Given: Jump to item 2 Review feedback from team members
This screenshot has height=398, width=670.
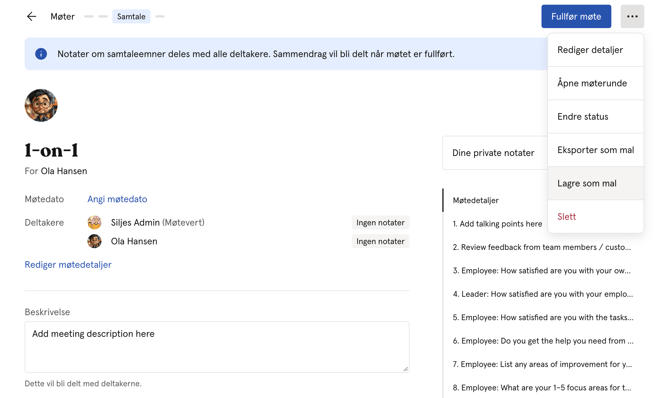Looking at the screenshot, I should pyautogui.click(x=542, y=248).
